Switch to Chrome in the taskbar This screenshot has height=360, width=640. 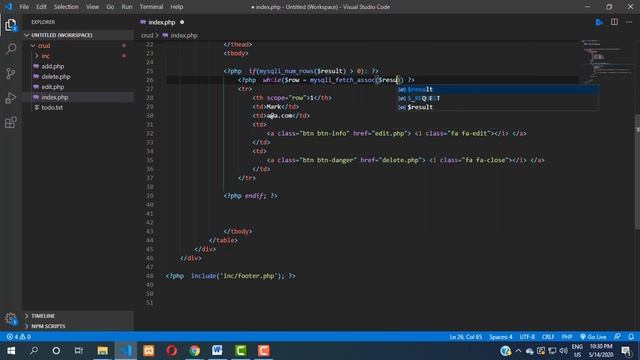click(195, 351)
